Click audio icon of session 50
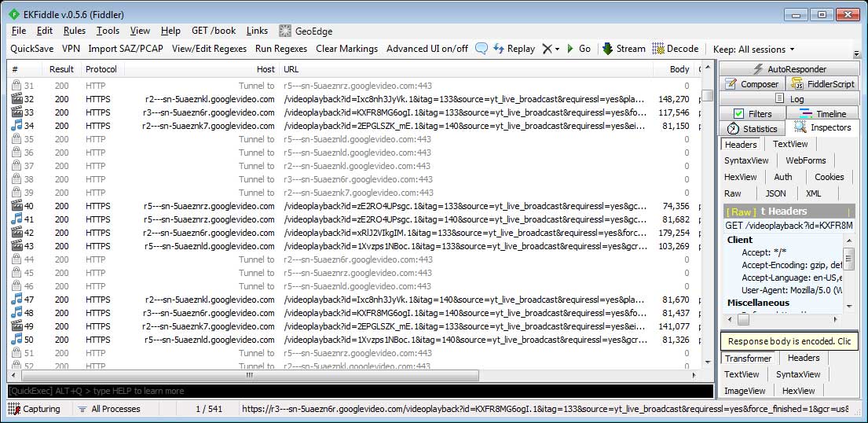Viewport: 868px width, 423px height. 16,340
